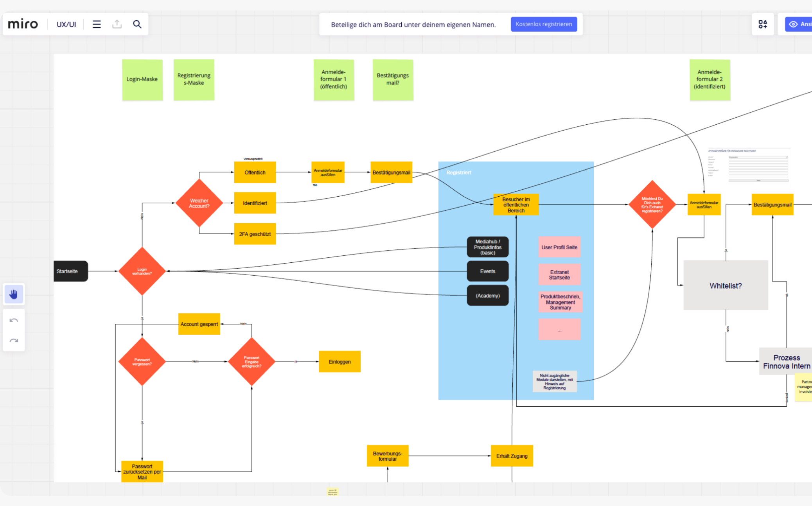Select the blue Registriert frame title
Viewport: 812px width, 506px height.
coord(458,172)
